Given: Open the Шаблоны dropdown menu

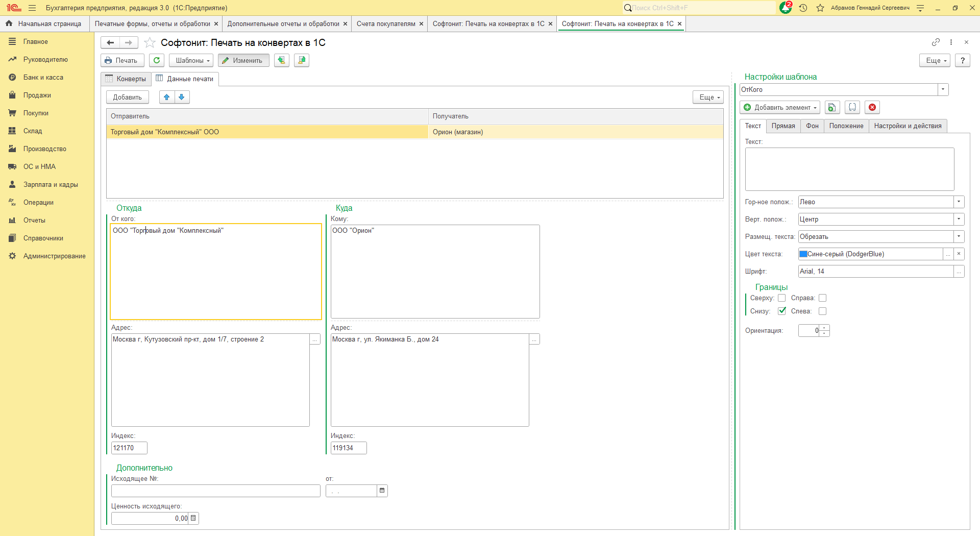Looking at the screenshot, I should tap(191, 60).
